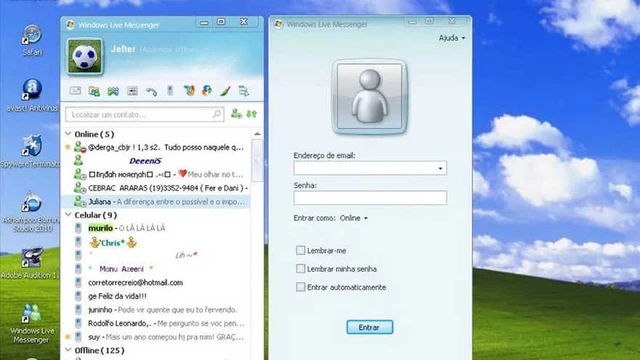Select murilo - O LÁ LÁ LÁ LÁ
640x360 pixels.
157,228
